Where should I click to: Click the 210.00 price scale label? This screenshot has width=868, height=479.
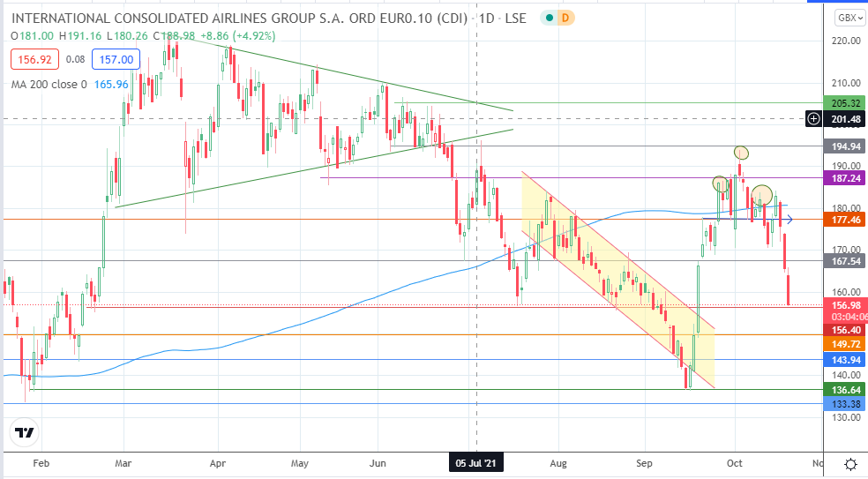point(847,83)
